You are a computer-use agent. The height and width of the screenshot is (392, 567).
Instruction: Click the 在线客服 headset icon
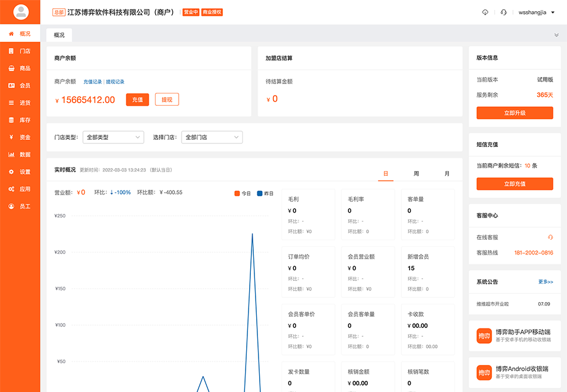550,237
